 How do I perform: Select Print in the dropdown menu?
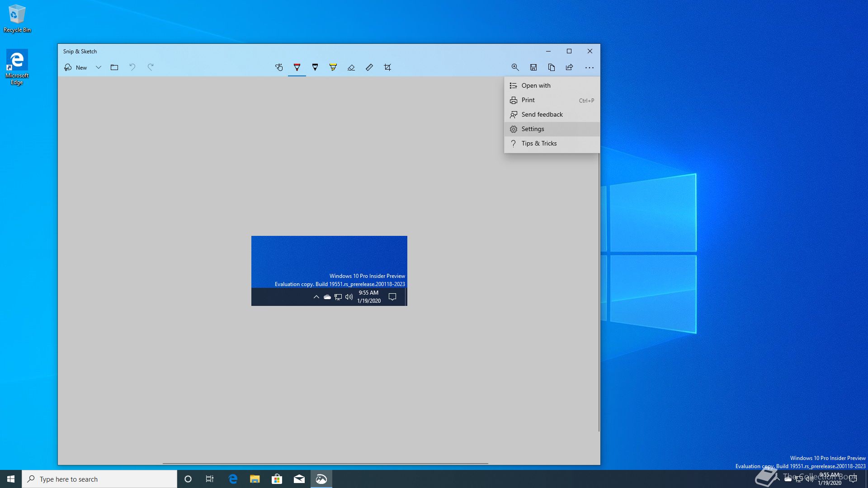pyautogui.click(x=552, y=100)
